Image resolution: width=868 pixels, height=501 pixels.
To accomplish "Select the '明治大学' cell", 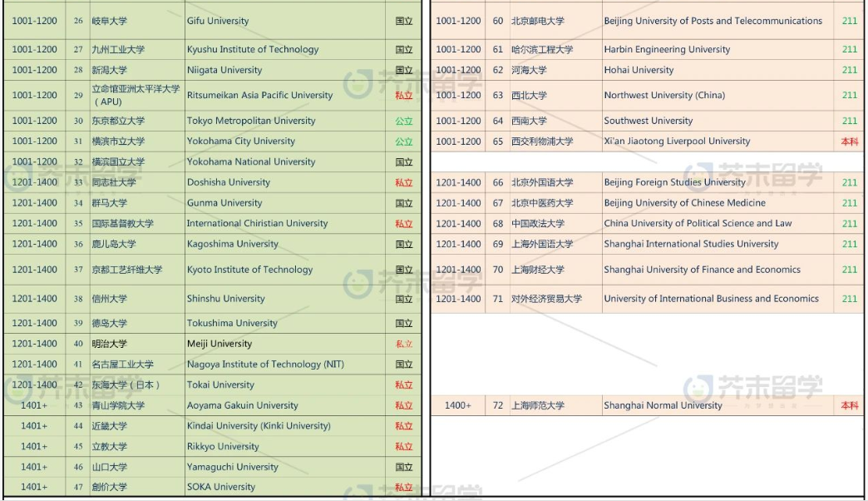I will click(137, 344).
